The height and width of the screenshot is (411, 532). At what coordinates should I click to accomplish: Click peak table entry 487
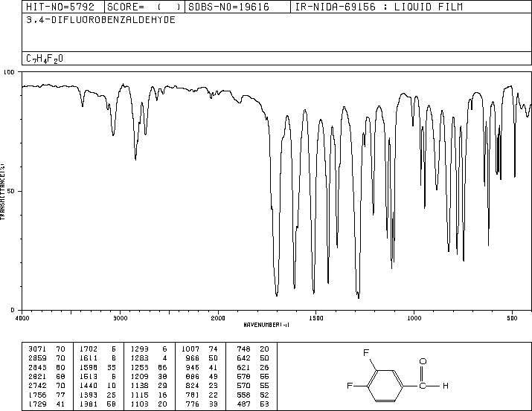(x=243, y=404)
